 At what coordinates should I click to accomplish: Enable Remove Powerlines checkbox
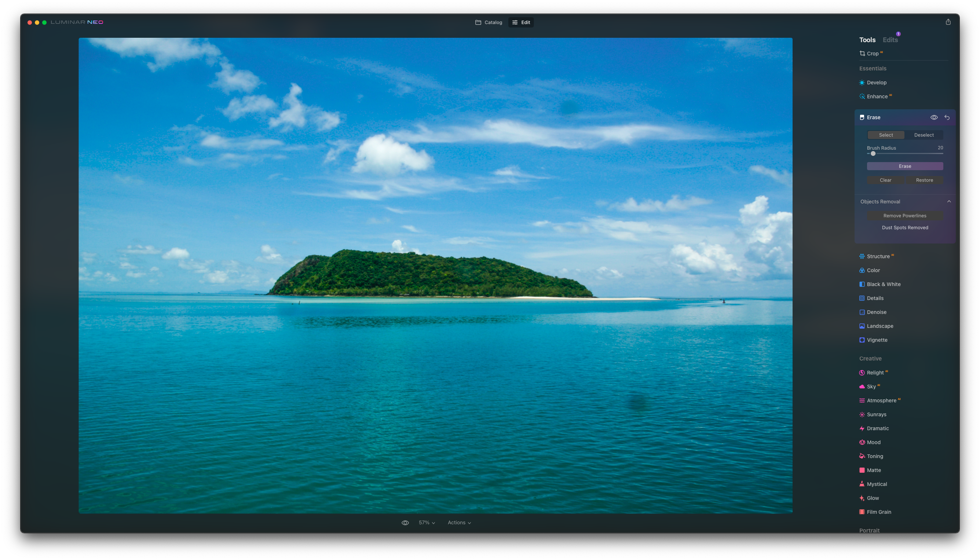click(x=904, y=215)
